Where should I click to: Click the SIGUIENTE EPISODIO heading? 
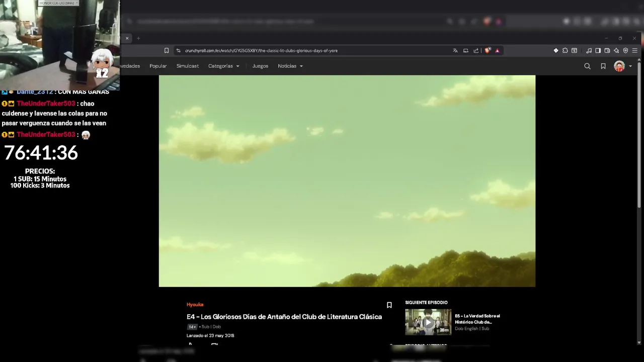[x=426, y=303]
